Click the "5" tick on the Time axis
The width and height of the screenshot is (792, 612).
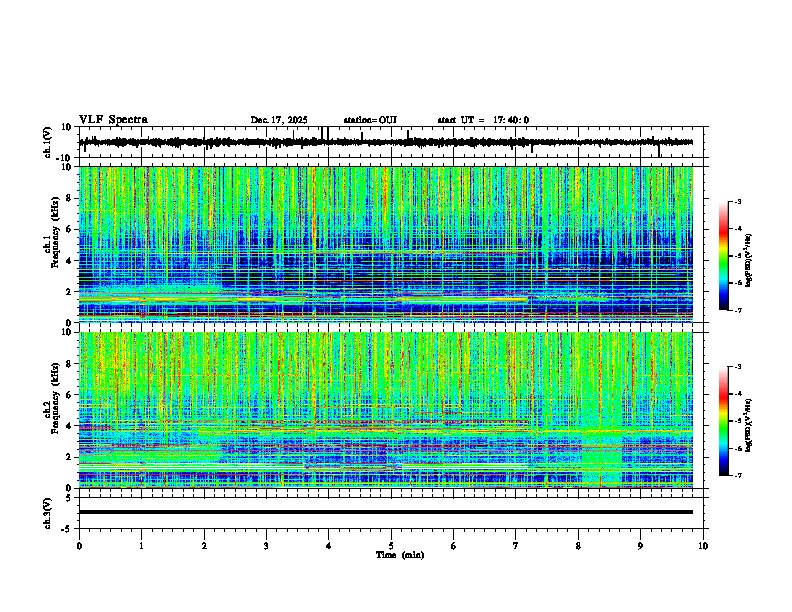point(391,546)
